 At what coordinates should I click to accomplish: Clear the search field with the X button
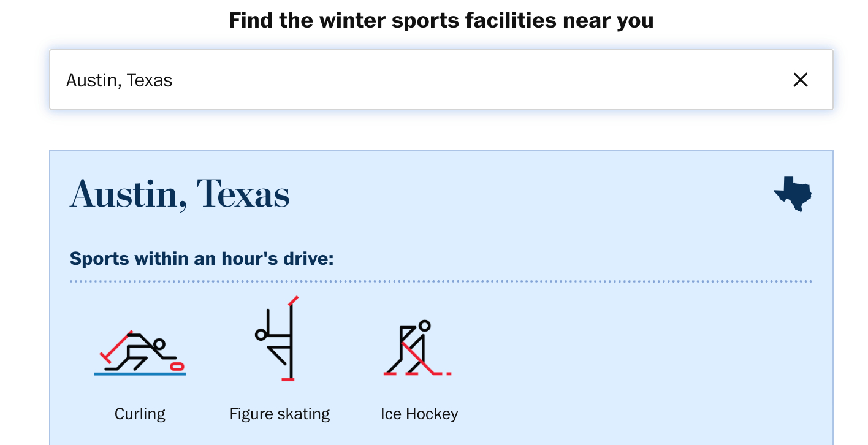pos(800,80)
